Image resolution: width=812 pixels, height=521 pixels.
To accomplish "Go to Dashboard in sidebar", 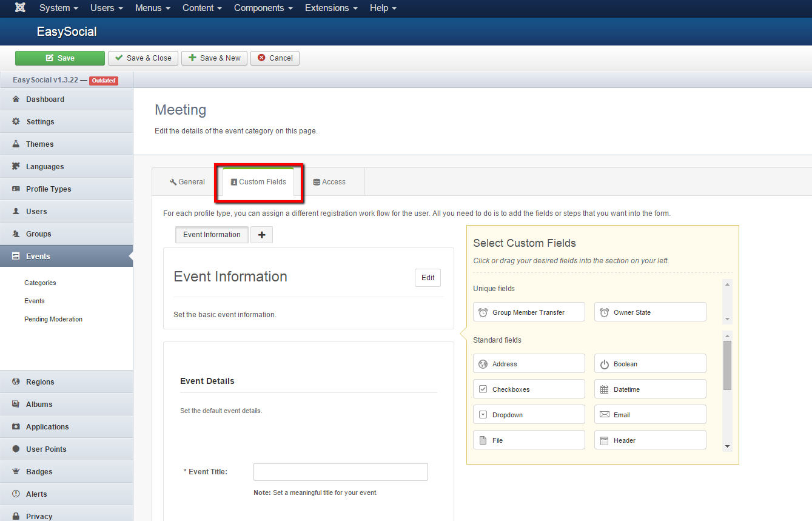I will click(x=66, y=99).
